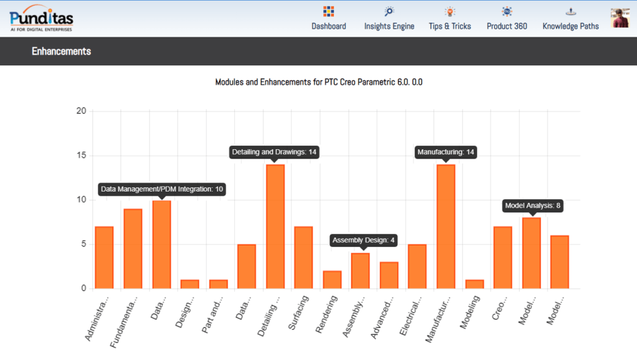Select the Product 360 eye icon
The image size is (637, 364).
coord(507,11)
